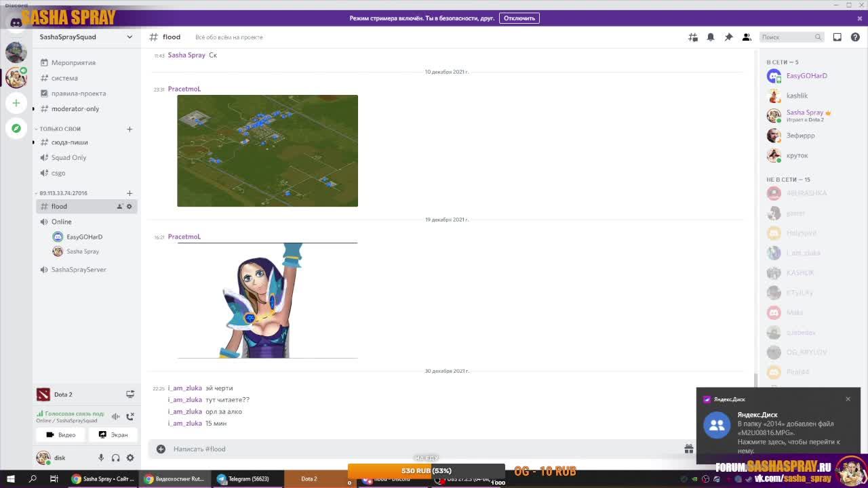
Task: Add channel to ТОЛЬКО СВОИ category
Action: pyautogui.click(x=130, y=129)
